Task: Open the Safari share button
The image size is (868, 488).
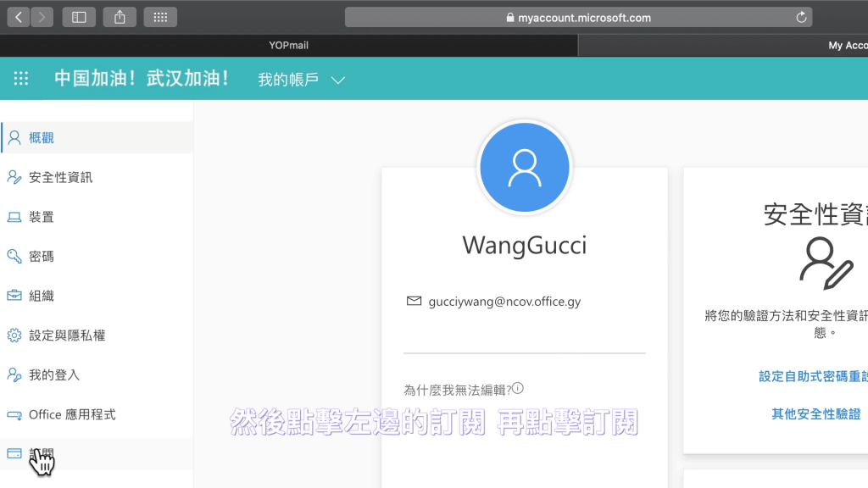Action: 120,17
